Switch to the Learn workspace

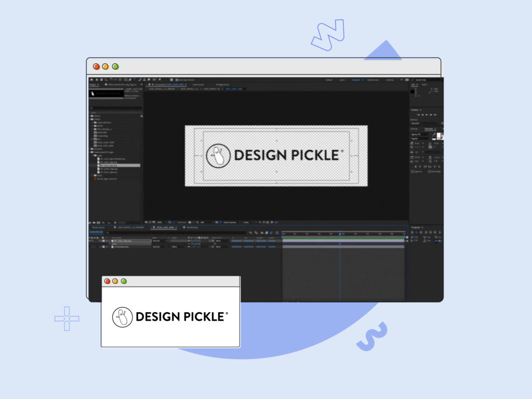click(x=342, y=80)
